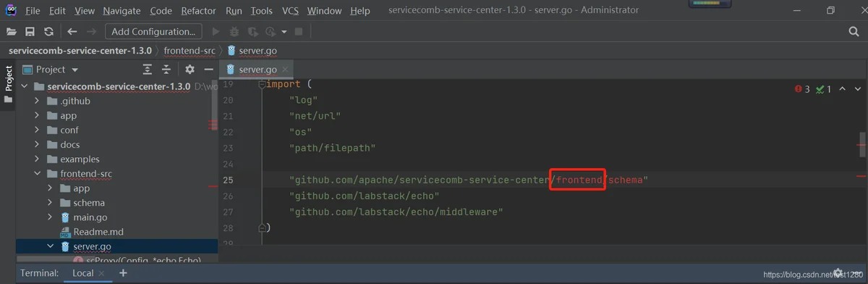This screenshot has height=284, width=868.
Task: Hide the Project panel with minus icon
Action: pos(208,70)
